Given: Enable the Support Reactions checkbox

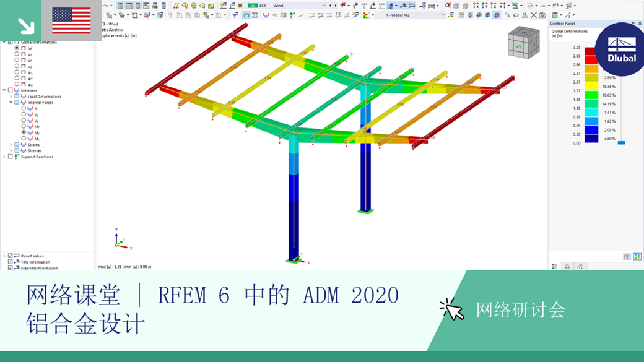Looking at the screenshot, I should point(11,157).
